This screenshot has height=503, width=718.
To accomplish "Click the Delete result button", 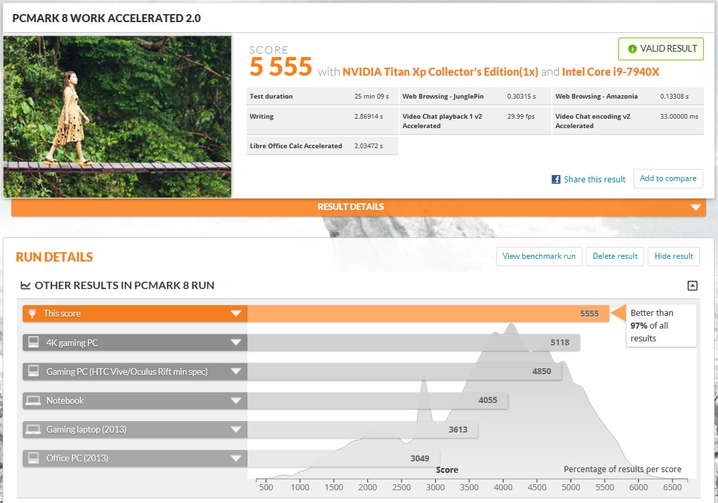I will tap(615, 256).
